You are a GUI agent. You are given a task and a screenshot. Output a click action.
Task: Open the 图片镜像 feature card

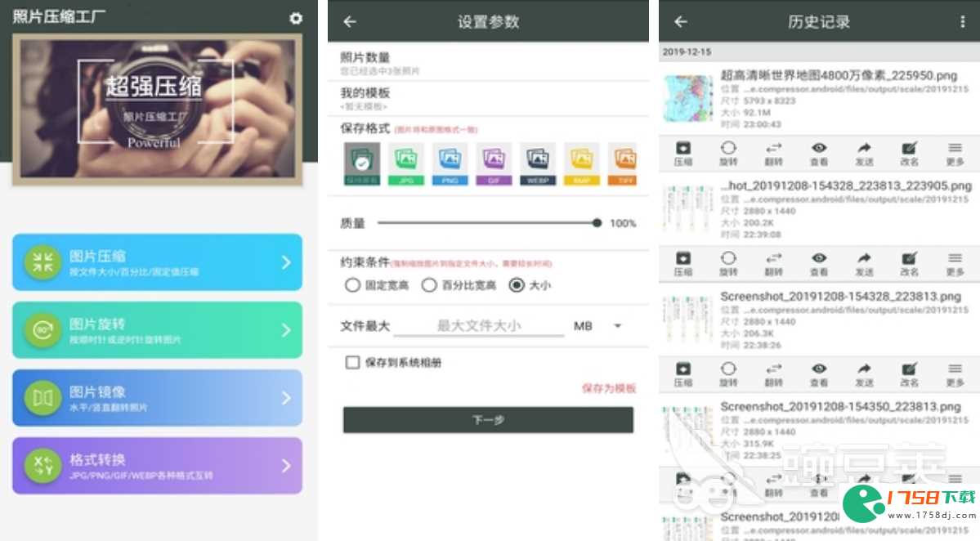click(x=158, y=398)
